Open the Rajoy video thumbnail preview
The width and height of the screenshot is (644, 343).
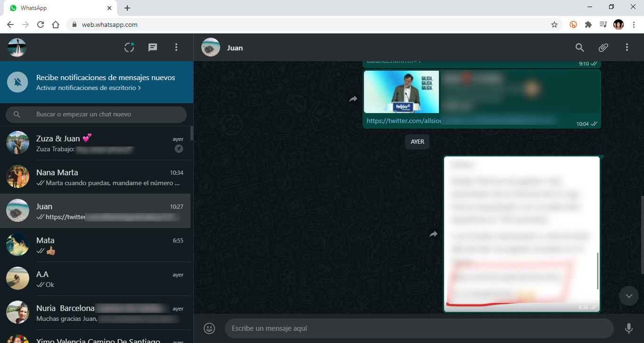(402, 92)
